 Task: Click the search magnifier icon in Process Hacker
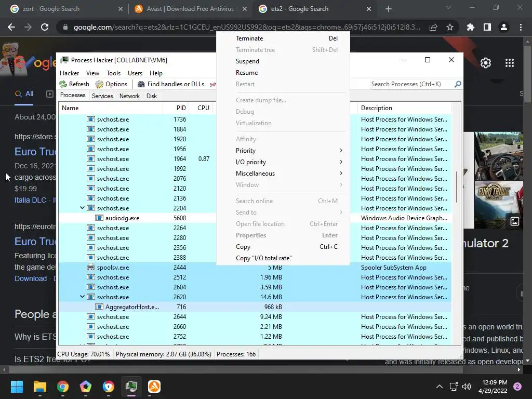[458, 84]
